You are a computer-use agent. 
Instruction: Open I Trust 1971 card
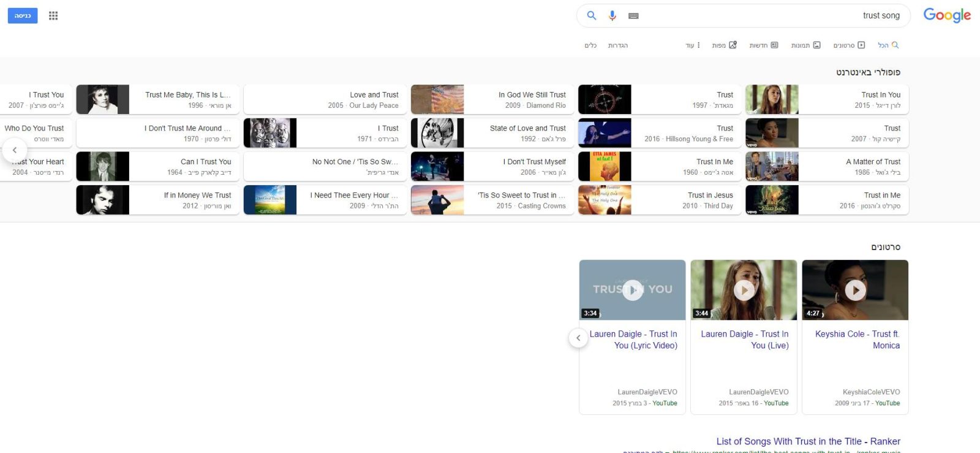[x=325, y=133]
